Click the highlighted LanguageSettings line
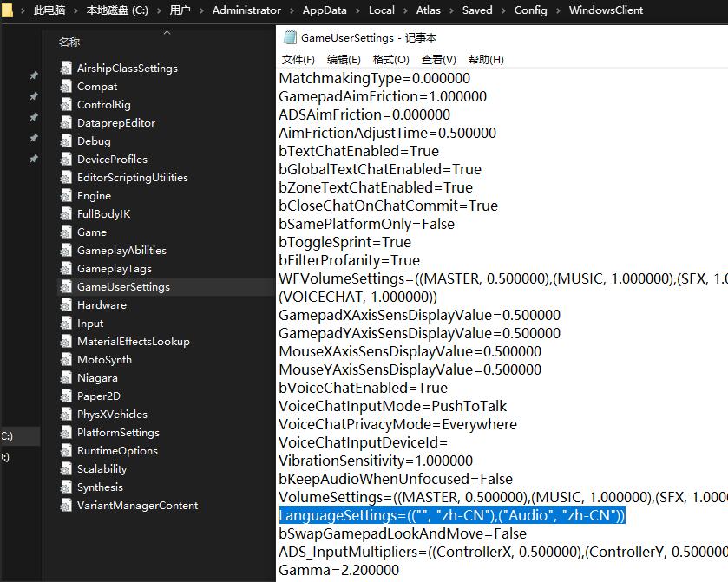 (x=452, y=515)
